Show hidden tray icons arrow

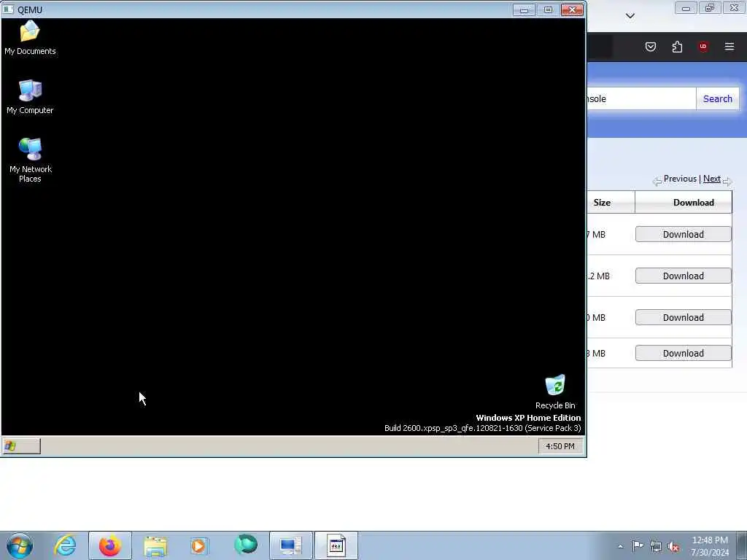click(620, 546)
